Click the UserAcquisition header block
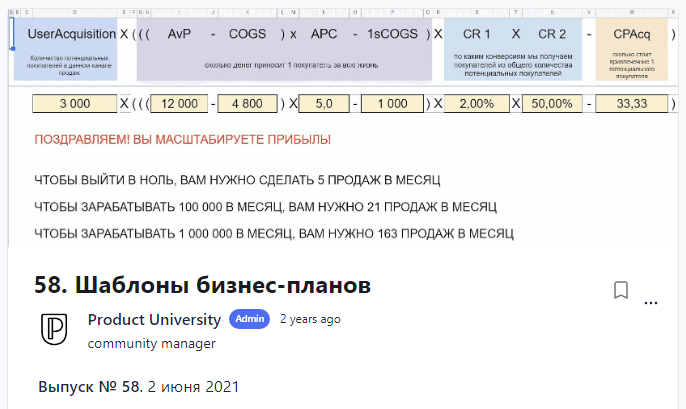This screenshot has height=409, width=686. coord(66,49)
